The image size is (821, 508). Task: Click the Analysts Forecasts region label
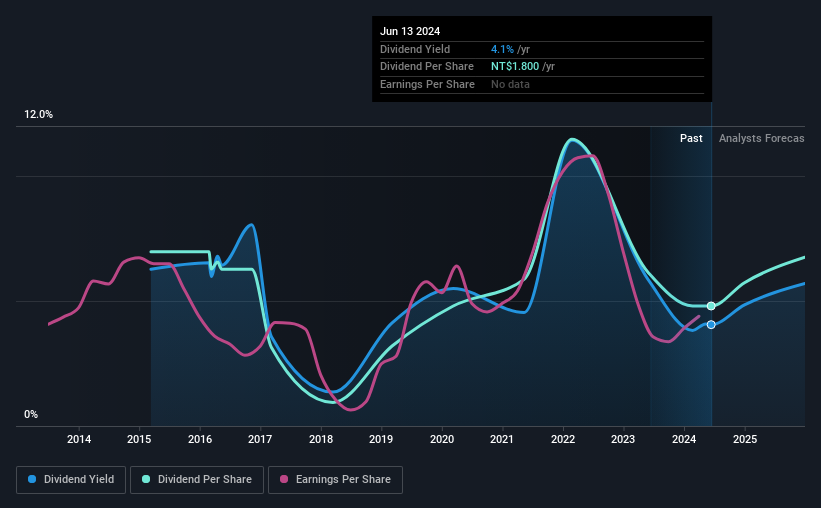[761, 138]
